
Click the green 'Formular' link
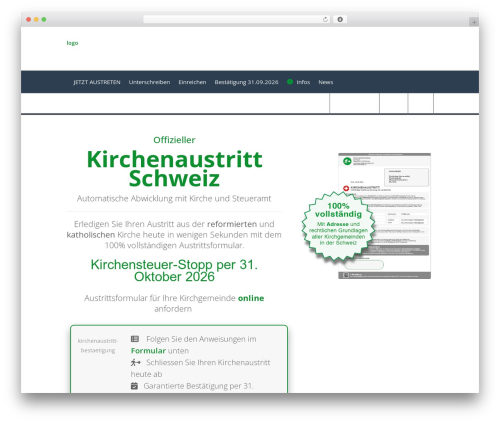(x=148, y=351)
